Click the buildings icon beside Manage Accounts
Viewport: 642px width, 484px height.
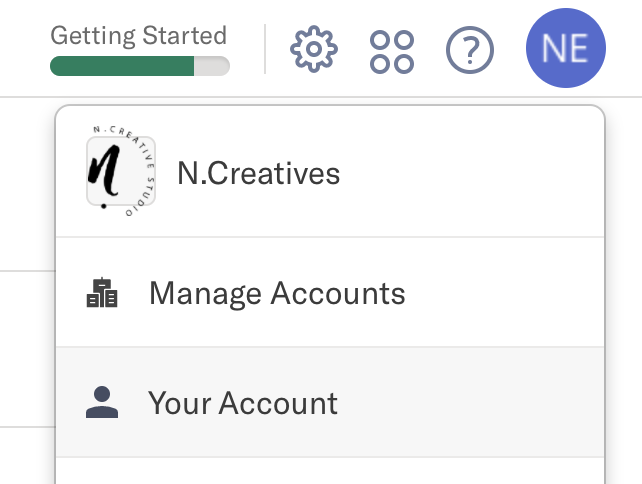[102, 292]
